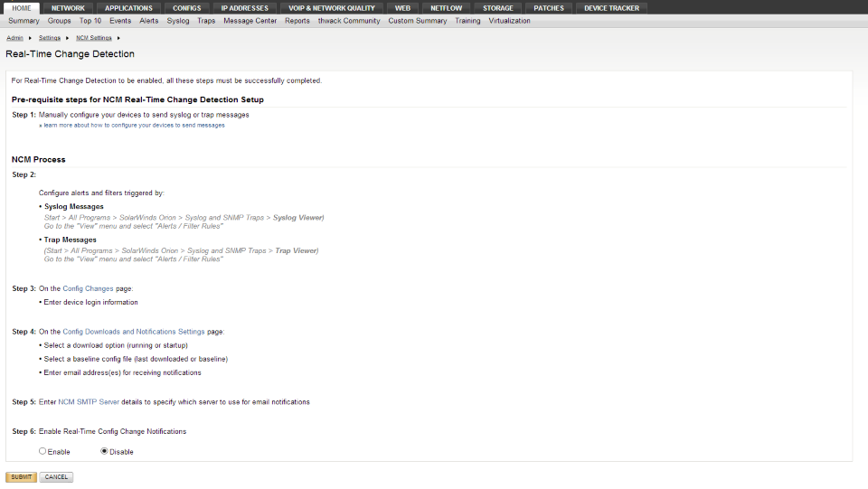Open the thwack Community menu item
The image size is (868, 489).
(349, 21)
